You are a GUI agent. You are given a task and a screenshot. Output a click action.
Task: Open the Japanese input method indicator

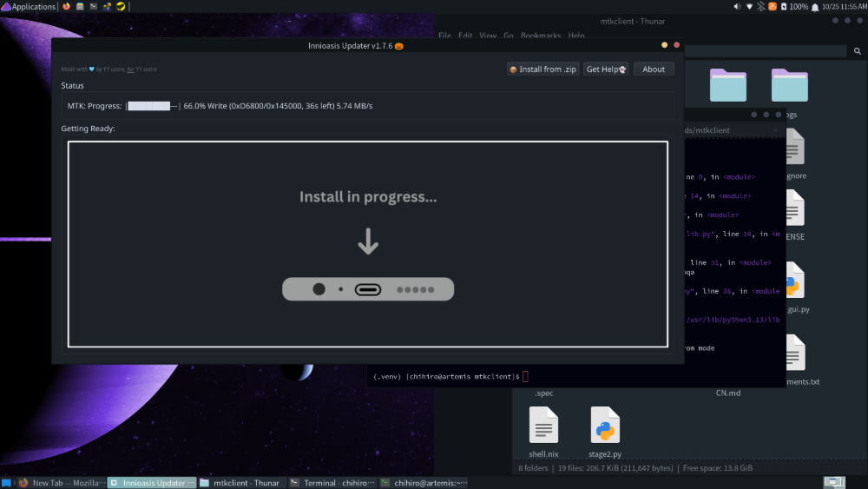pos(773,6)
